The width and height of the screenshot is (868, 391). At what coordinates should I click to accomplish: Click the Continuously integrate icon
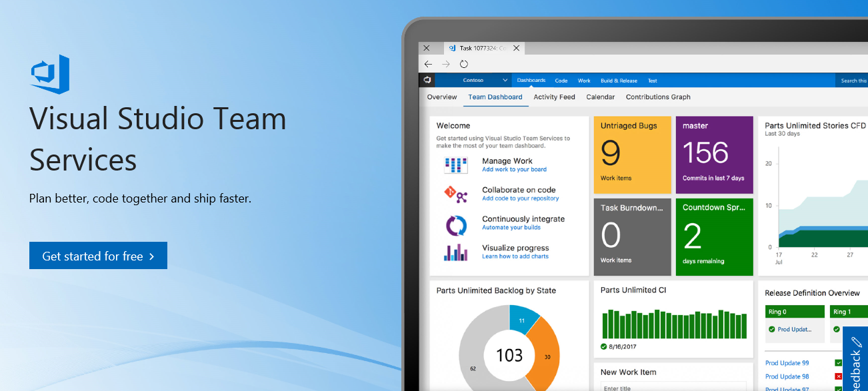click(457, 224)
